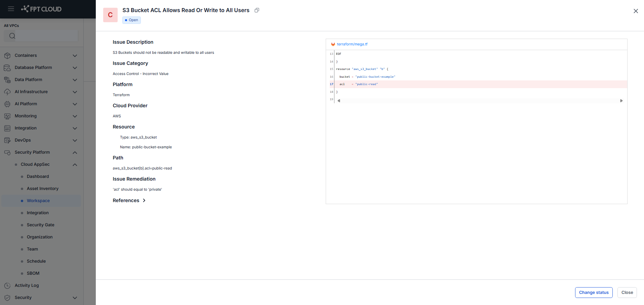The height and width of the screenshot is (305, 644).
Task: Click the Containers cube icon
Action: [7, 55]
